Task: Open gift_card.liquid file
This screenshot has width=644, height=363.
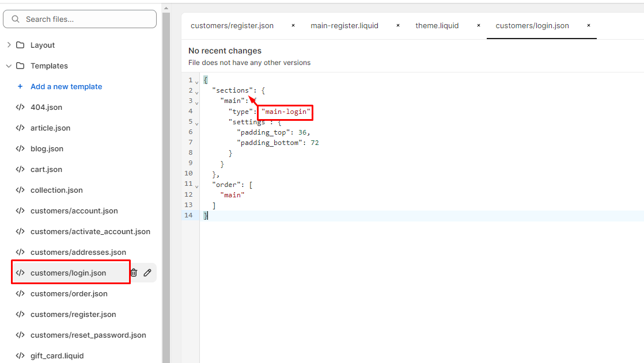Action: (57, 356)
